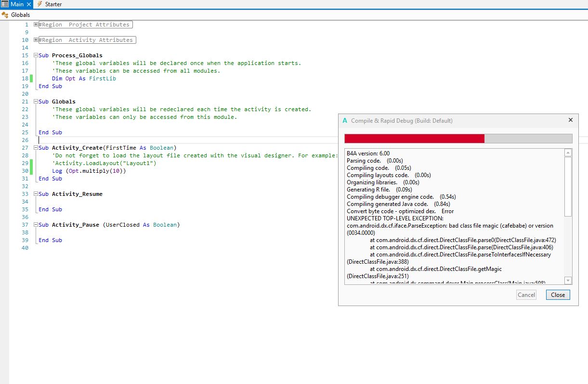
Task: Click the red compile progress bar
Action: [x=414, y=139]
